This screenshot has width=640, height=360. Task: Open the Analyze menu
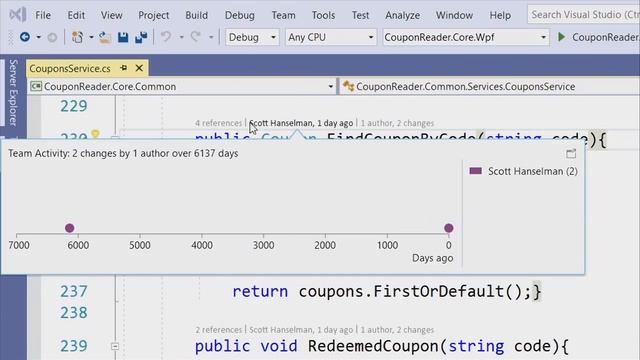click(402, 15)
